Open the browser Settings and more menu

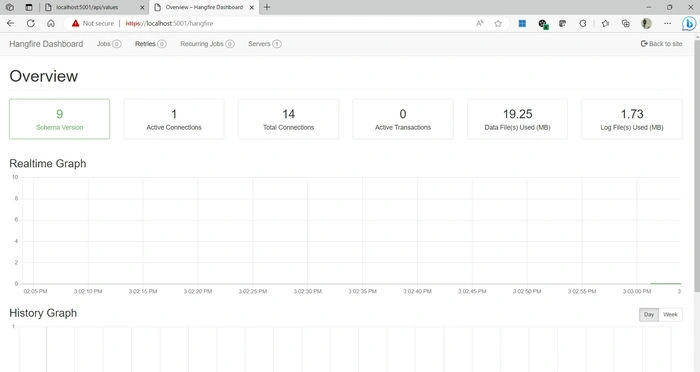pyautogui.click(x=667, y=23)
